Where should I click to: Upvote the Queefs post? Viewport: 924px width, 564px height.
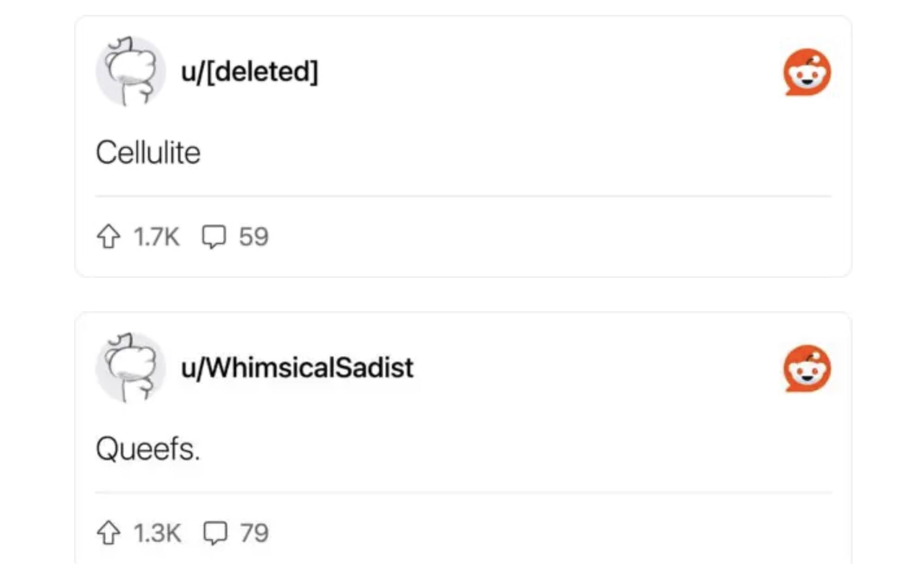[x=108, y=533]
